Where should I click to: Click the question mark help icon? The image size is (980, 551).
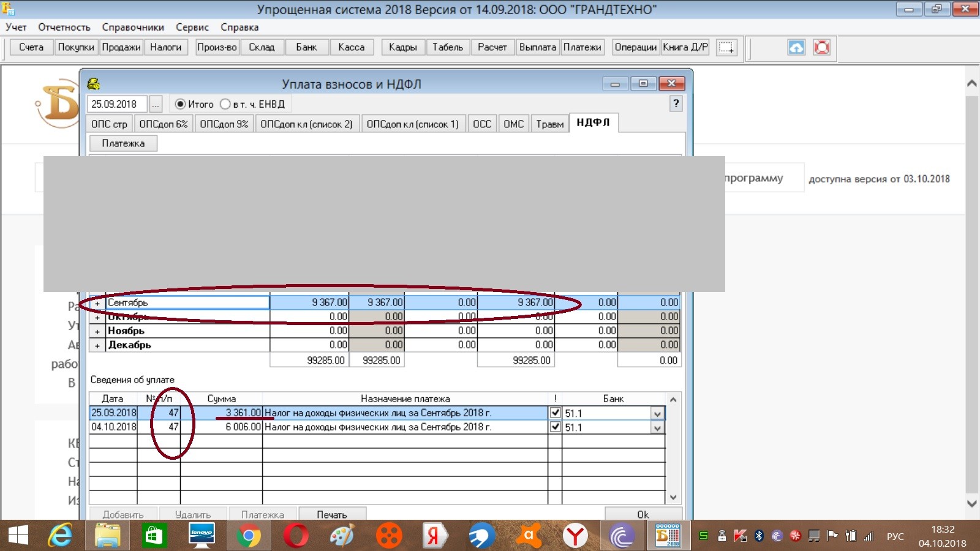[676, 103]
